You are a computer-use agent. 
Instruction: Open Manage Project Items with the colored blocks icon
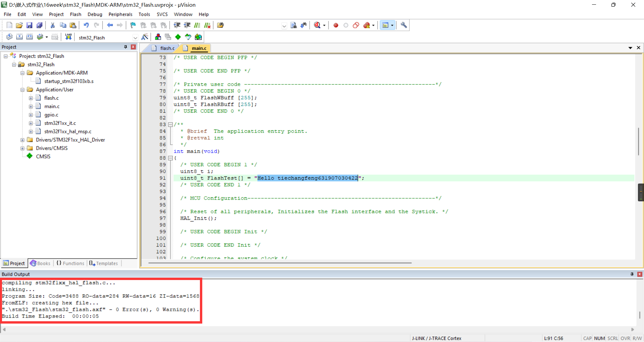click(158, 37)
